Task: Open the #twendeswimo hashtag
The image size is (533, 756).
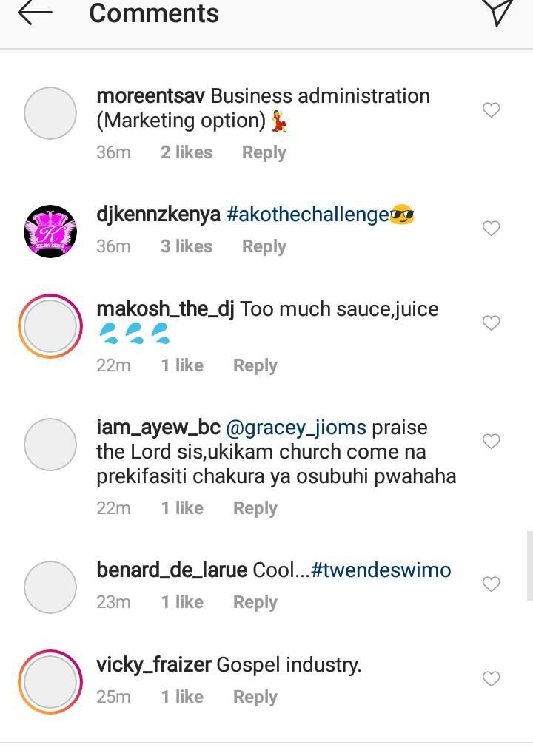Action: point(381,570)
